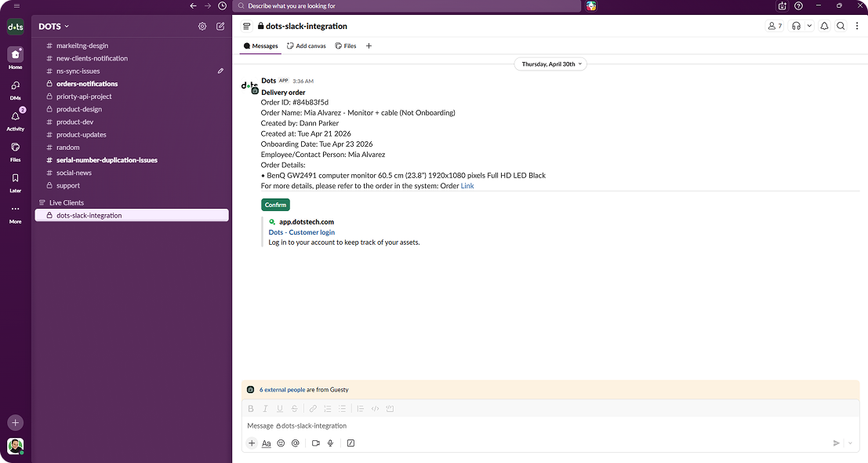Focus the message input field
Screen dimensions: 868x463
click(x=550, y=426)
